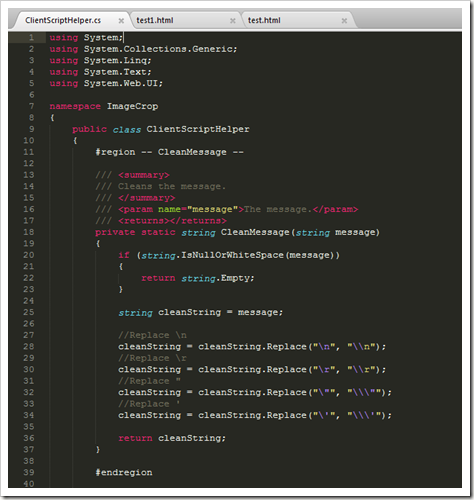Screen dimensions: 474x500
Task: Click on 'System.Web.UI' text
Action: 121,83
